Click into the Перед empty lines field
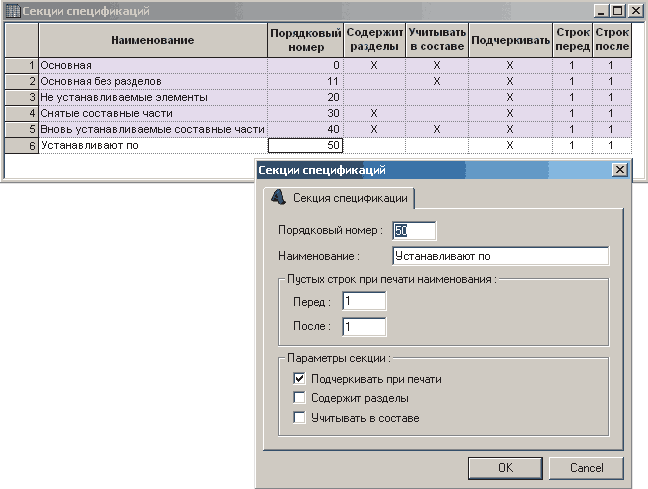648x489 pixels. click(364, 301)
